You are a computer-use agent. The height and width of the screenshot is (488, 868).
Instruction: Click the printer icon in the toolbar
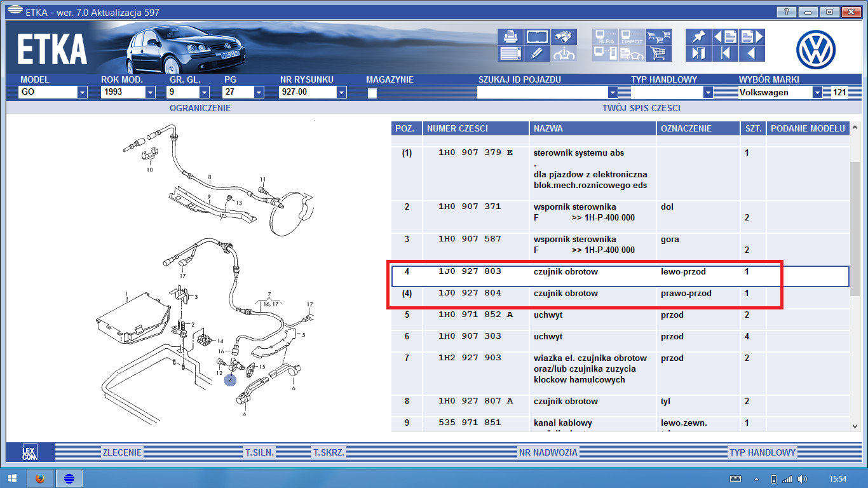(x=510, y=37)
